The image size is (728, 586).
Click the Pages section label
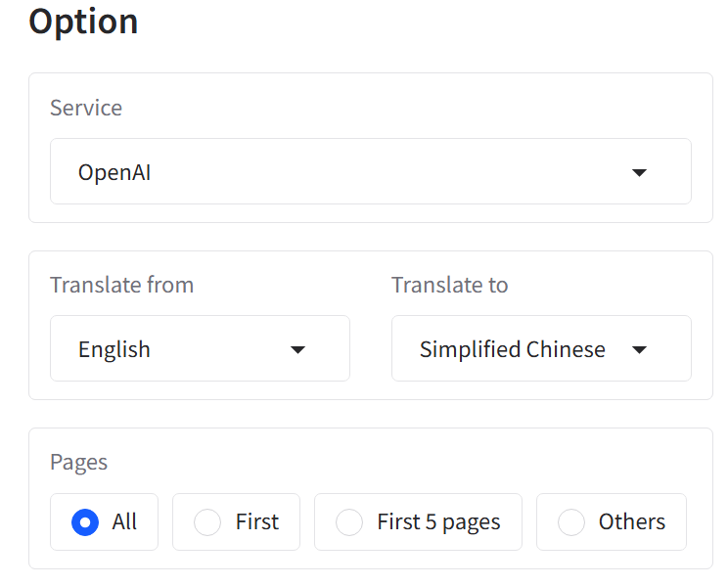[x=78, y=462]
